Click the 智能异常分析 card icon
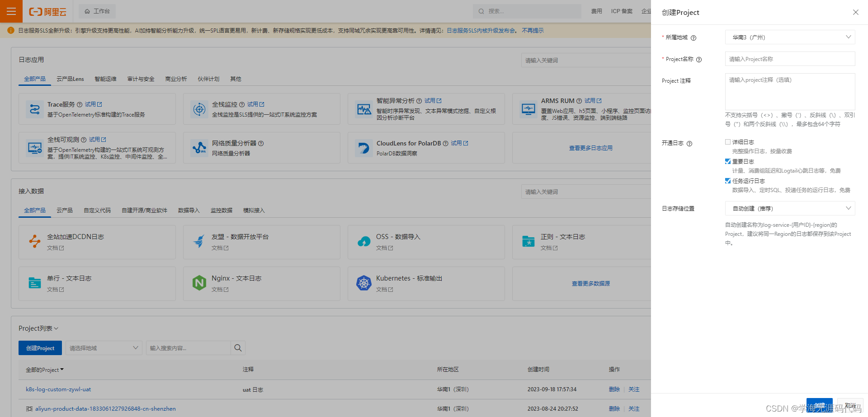This screenshot has width=868, height=417. (x=364, y=109)
